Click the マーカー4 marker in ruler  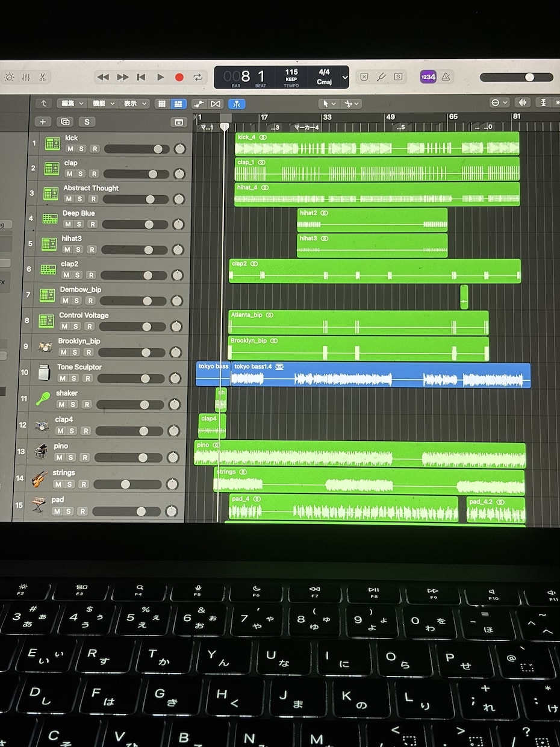click(306, 128)
